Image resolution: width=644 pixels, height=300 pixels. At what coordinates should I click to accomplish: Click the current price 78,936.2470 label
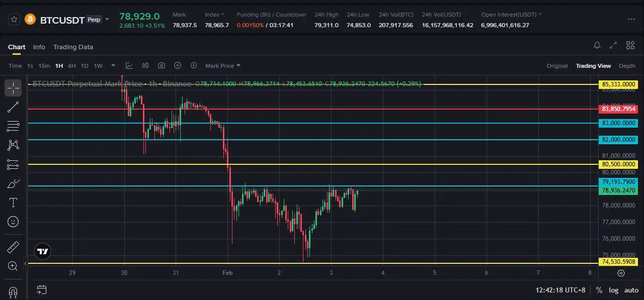619,190
